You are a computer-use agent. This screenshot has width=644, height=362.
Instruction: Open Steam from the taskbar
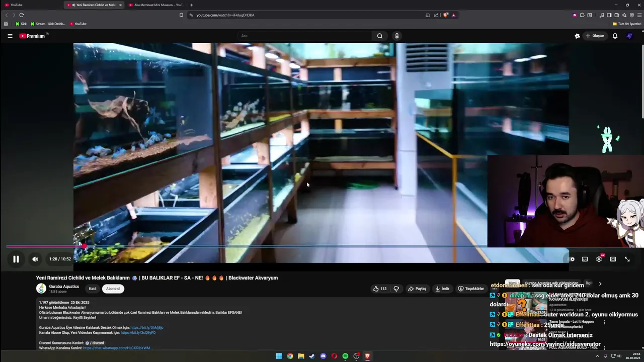pyautogui.click(x=312, y=356)
